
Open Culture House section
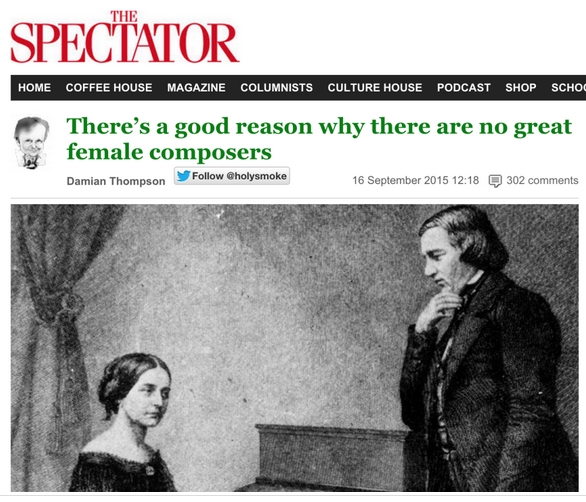pyautogui.click(x=375, y=87)
